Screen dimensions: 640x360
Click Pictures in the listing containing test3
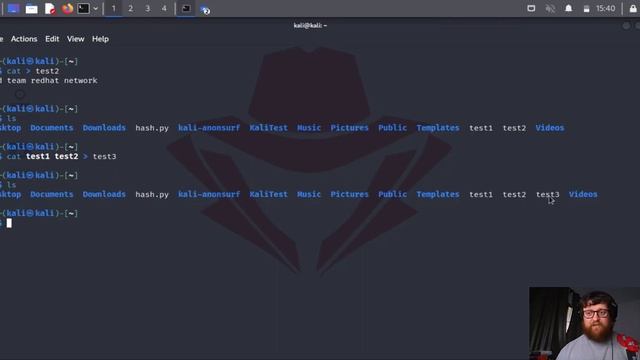pos(349,194)
